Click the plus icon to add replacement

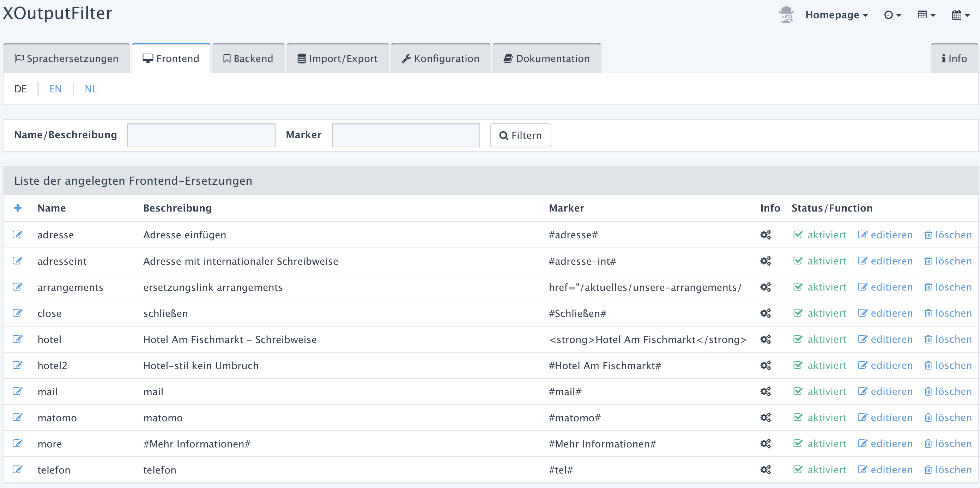point(18,208)
